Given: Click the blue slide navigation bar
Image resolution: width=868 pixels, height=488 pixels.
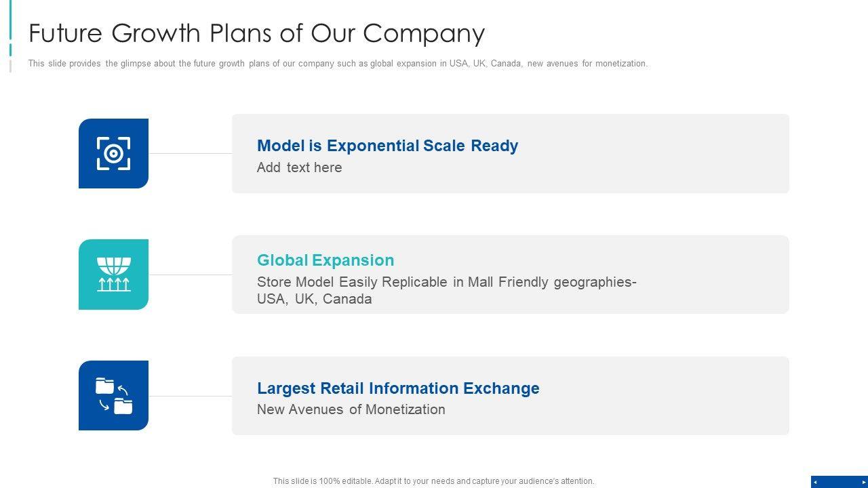Looking at the screenshot, I should coord(839,482).
